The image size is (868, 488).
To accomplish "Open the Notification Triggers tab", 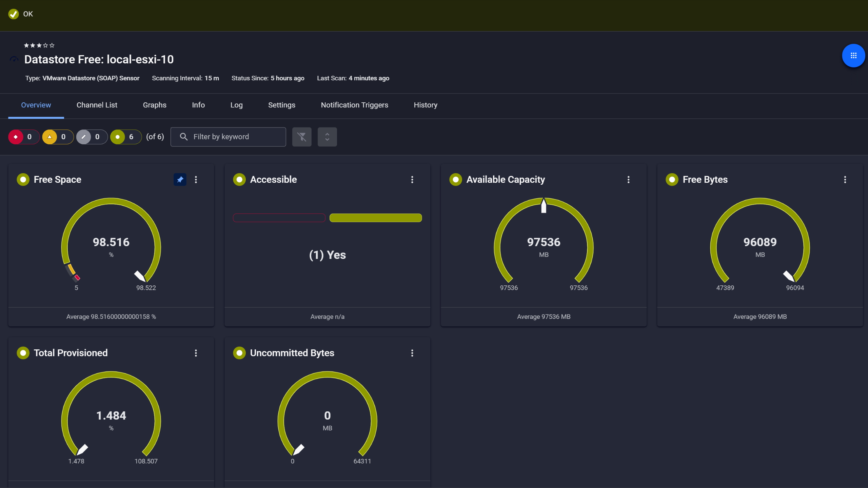I will click(355, 105).
